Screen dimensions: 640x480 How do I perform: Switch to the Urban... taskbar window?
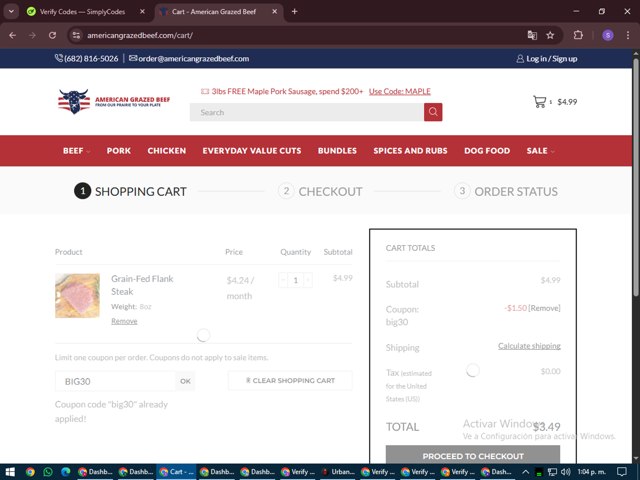tap(338, 472)
